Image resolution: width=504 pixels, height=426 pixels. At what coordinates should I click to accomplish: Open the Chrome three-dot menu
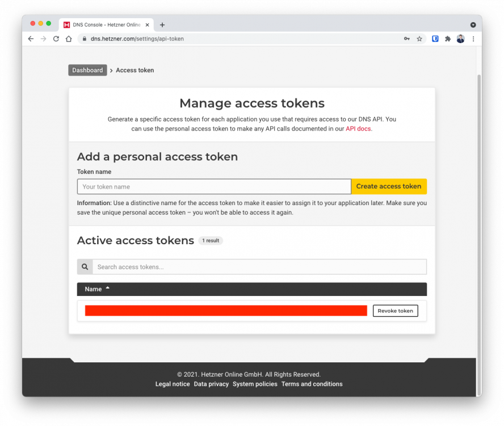click(x=473, y=39)
